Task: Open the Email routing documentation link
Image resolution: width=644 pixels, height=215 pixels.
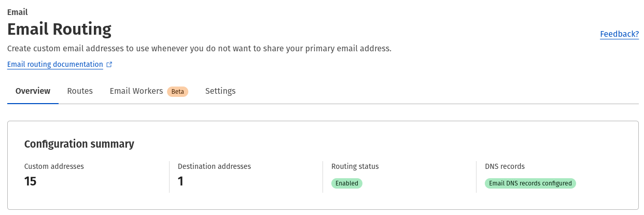Action: [55, 64]
